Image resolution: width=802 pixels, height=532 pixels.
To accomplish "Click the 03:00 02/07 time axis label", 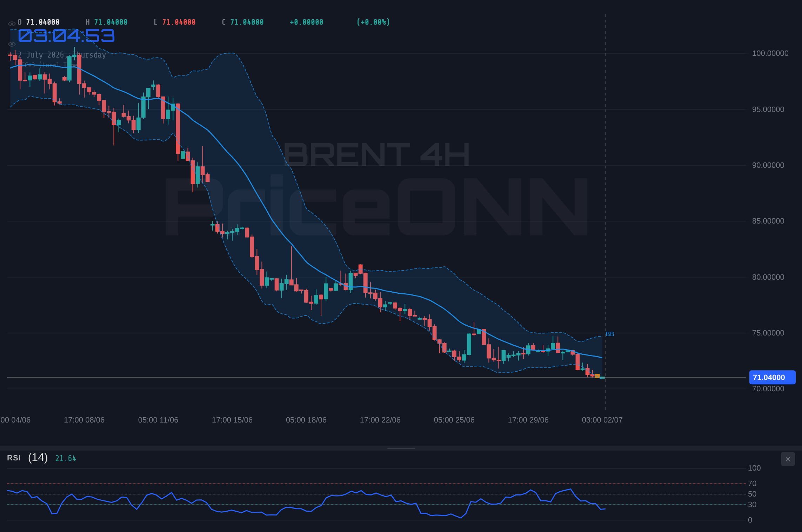I will (x=602, y=420).
